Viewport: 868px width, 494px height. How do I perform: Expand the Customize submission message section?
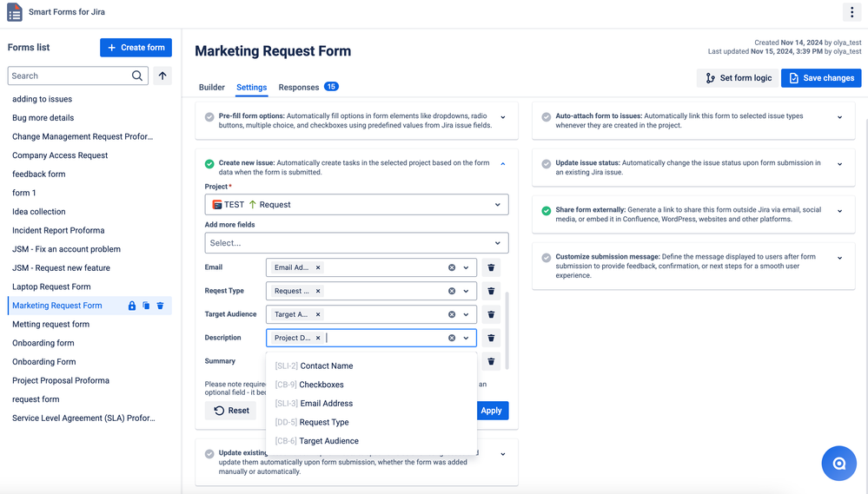pyautogui.click(x=840, y=259)
